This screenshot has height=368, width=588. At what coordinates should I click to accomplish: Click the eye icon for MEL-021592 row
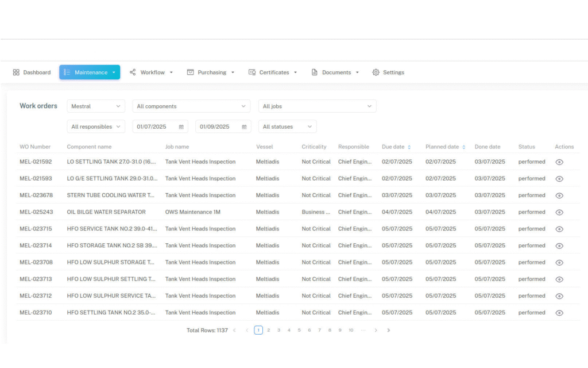[x=559, y=162]
